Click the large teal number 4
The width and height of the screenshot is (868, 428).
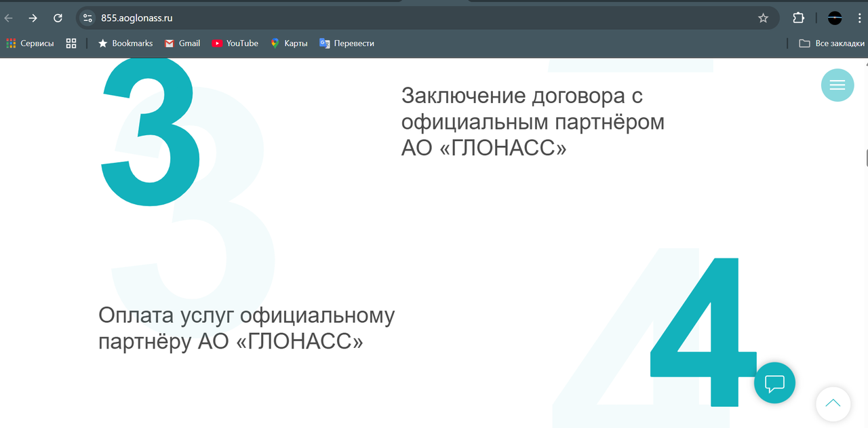pos(703,332)
